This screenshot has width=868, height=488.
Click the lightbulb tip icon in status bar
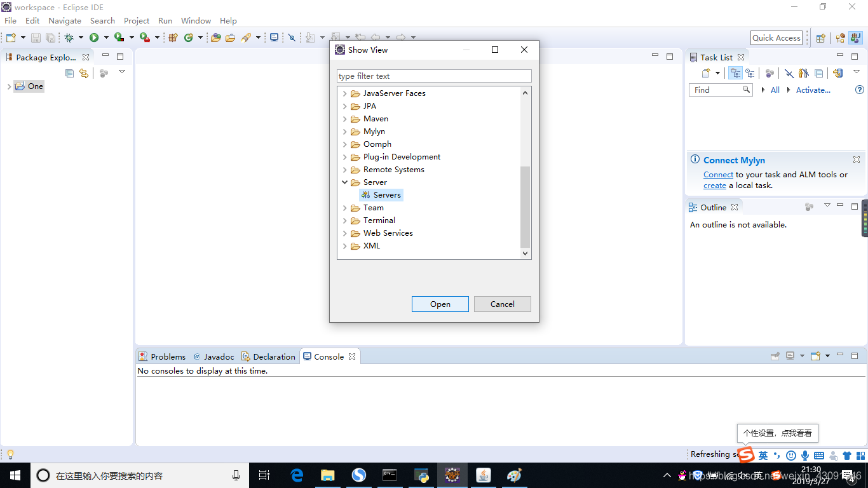tap(10, 454)
